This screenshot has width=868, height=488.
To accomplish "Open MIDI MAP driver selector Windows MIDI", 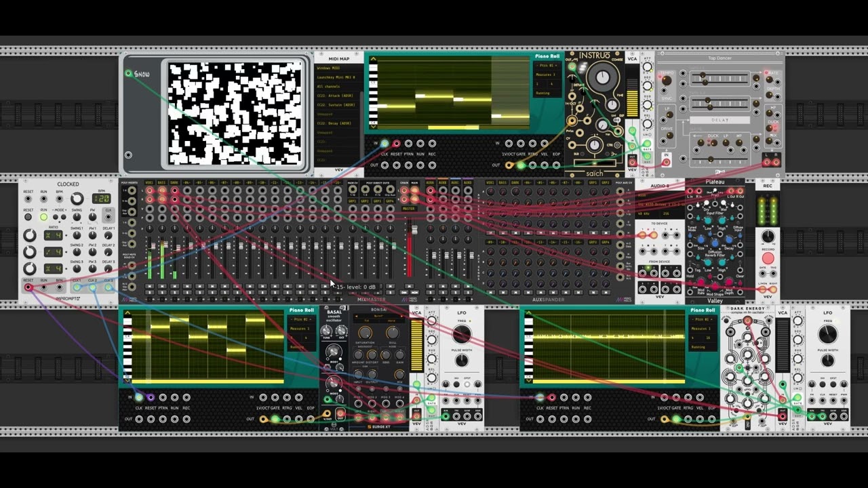I will pos(338,68).
